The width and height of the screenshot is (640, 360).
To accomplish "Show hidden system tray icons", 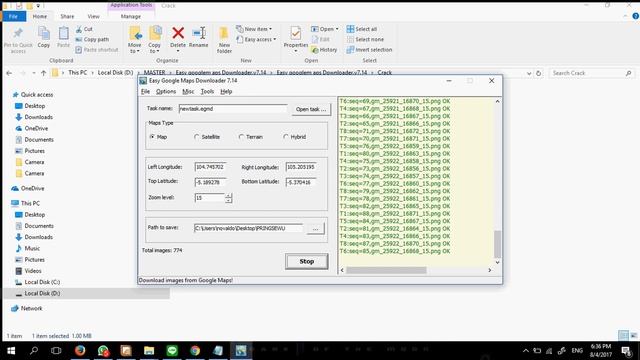I will 525,351.
